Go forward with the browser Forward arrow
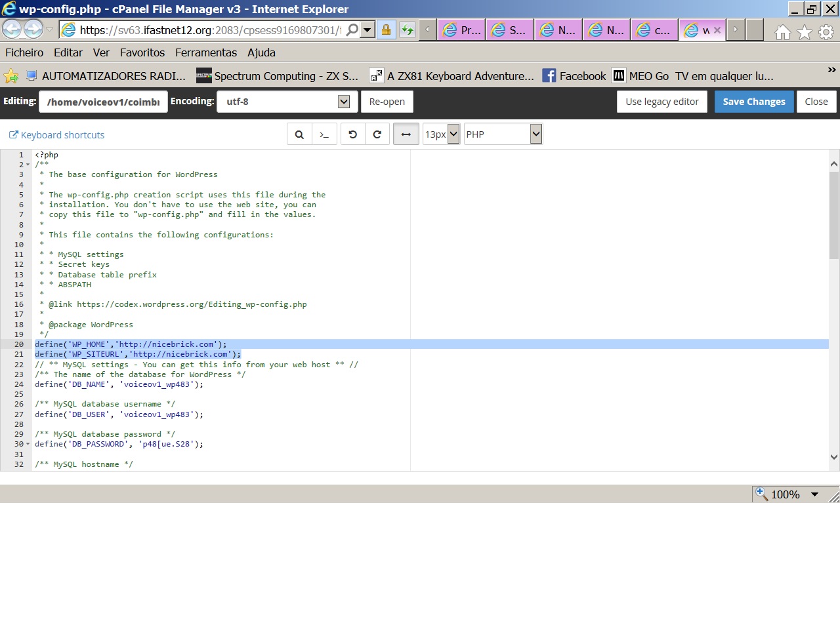This screenshot has height=621, width=840. (x=33, y=29)
